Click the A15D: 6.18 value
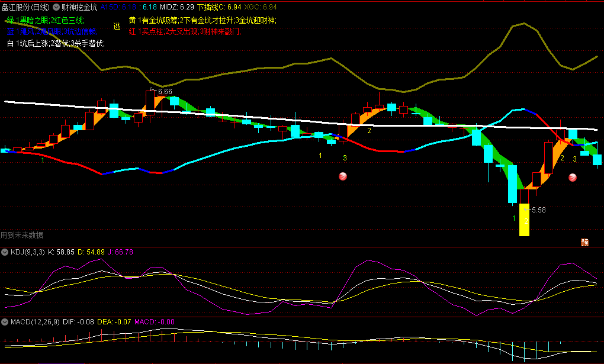The image size is (604, 364). click(118, 7)
